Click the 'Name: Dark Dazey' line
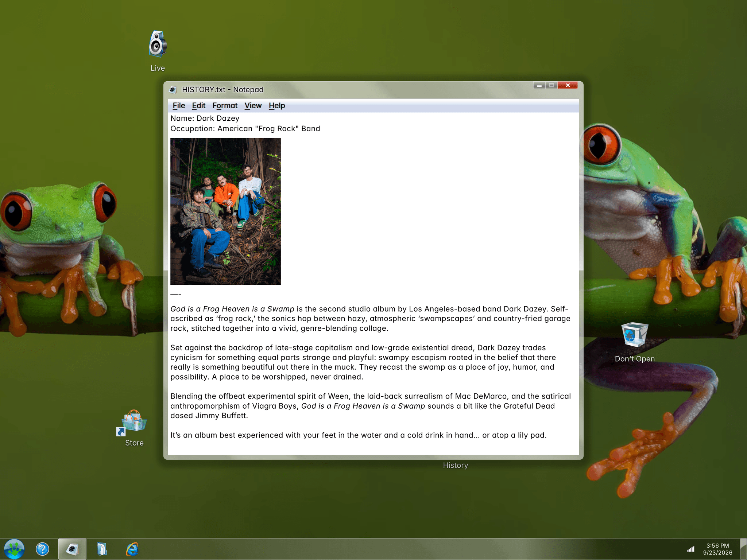The image size is (747, 560). coord(205,118)
